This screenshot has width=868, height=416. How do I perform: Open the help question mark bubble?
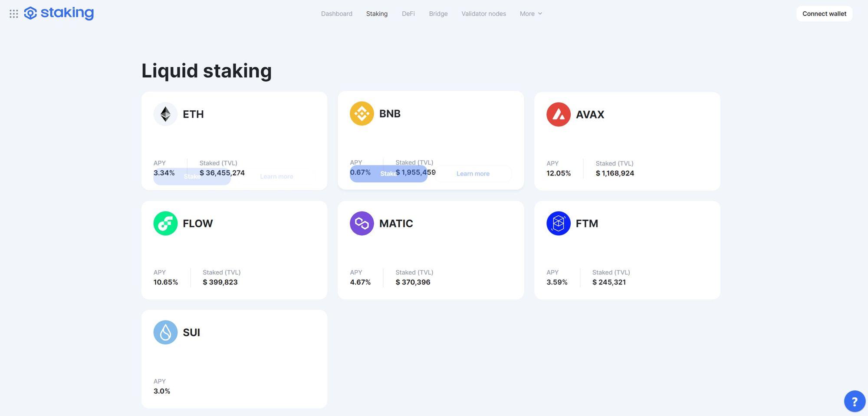855,401
